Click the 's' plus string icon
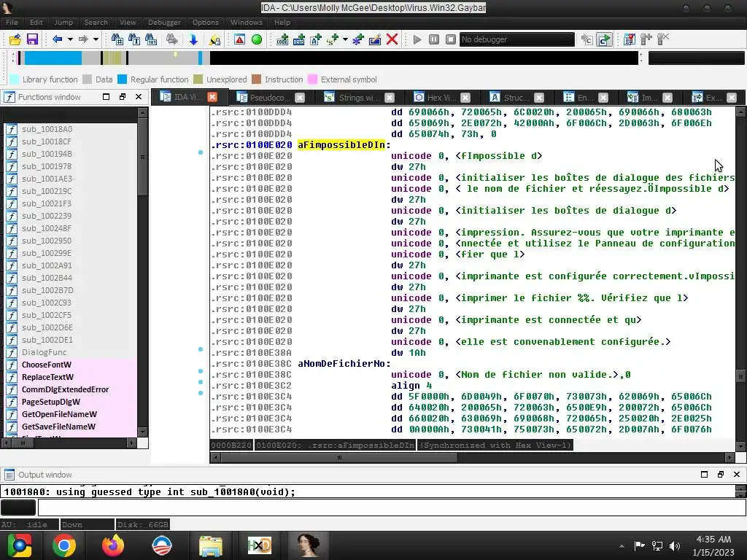The width and height of the screenshot is (747, 560). (333, 39)
